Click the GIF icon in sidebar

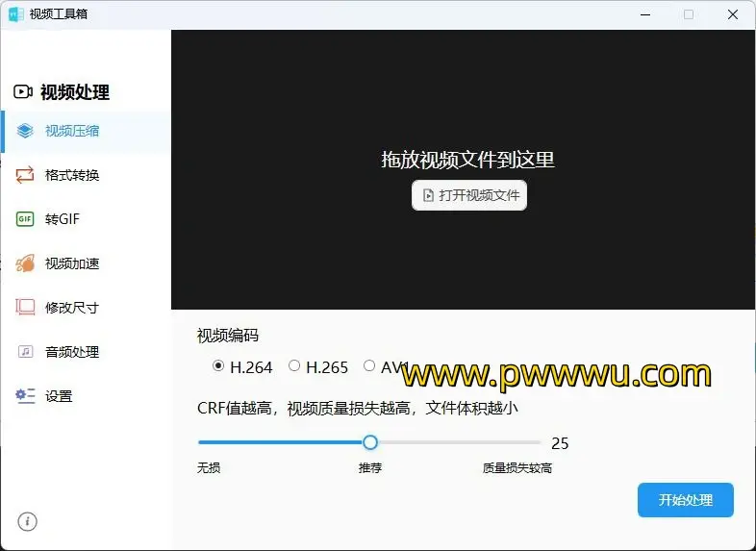[x=25, y=219]
